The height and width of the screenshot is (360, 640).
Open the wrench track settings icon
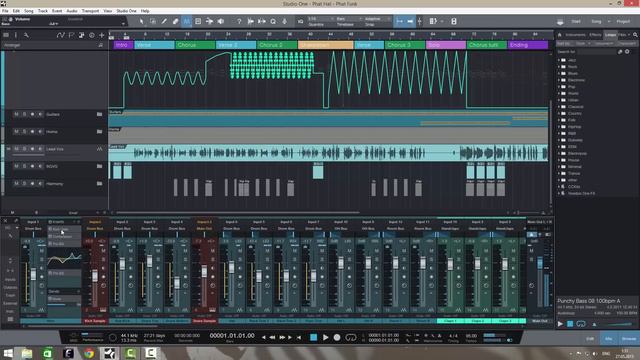(26, 35)
